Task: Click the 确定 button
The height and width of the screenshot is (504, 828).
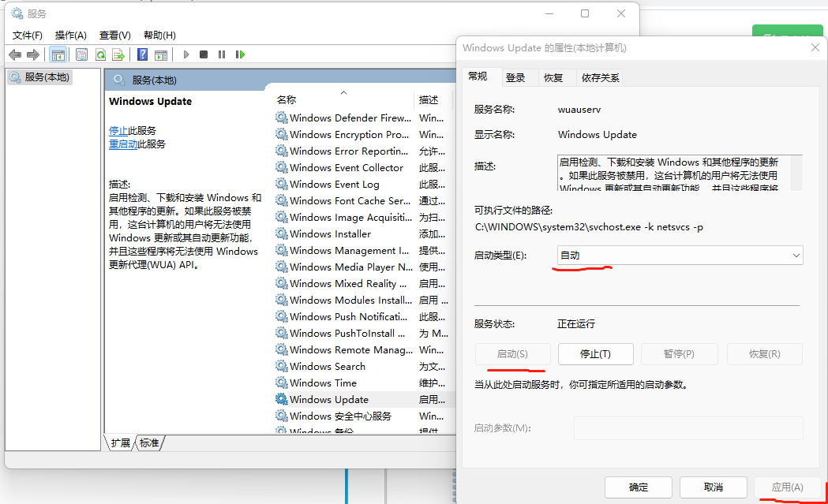Action: pyautogui.click(x=639, y=487)
